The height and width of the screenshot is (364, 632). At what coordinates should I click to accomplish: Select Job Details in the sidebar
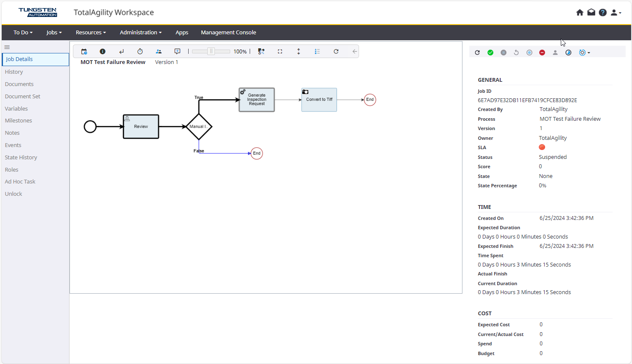(x=36, y=59)
